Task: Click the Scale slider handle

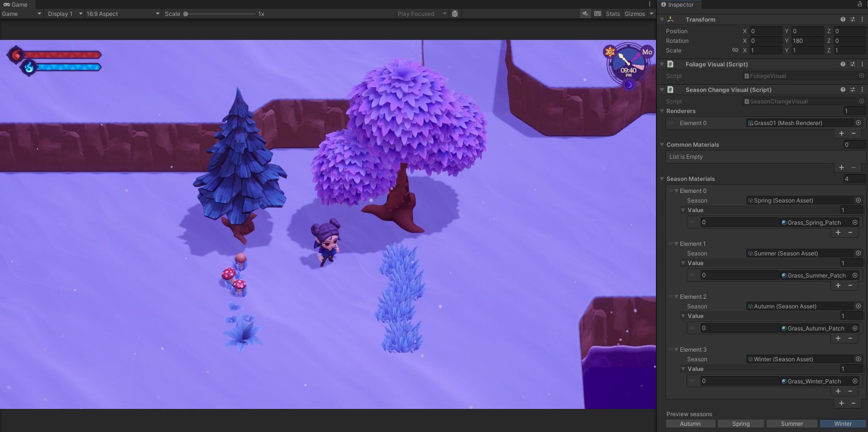Action: click(x=186, y=14)
